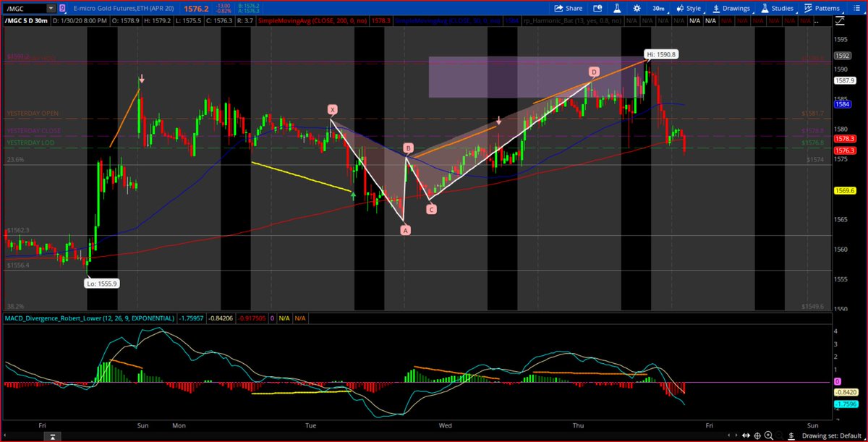Click the purple 9 link color badge
868x442 pixels.
click(x=63, y=9)
